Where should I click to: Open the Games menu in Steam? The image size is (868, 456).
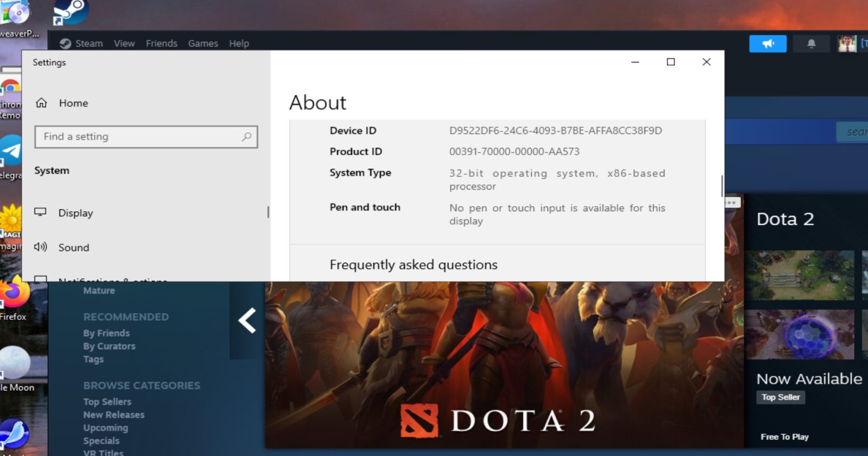pyautogui.click(x=203, y=43)
